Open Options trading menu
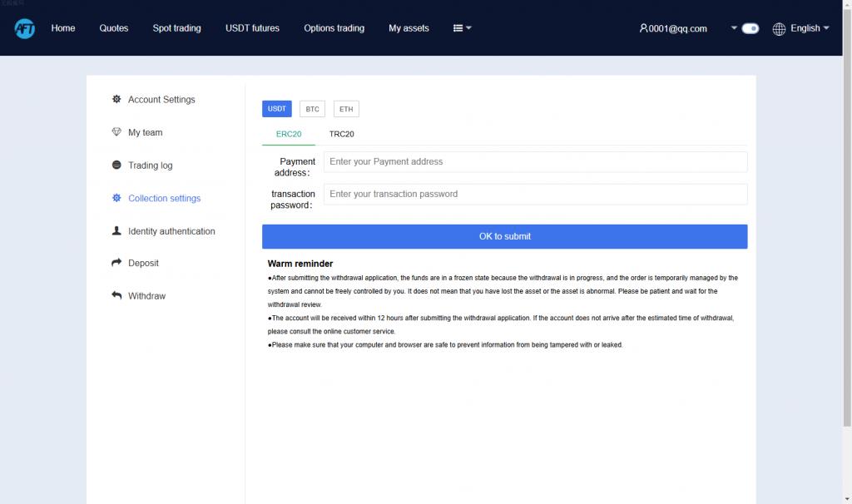852x504 pixels. click(x=334, y=28)
